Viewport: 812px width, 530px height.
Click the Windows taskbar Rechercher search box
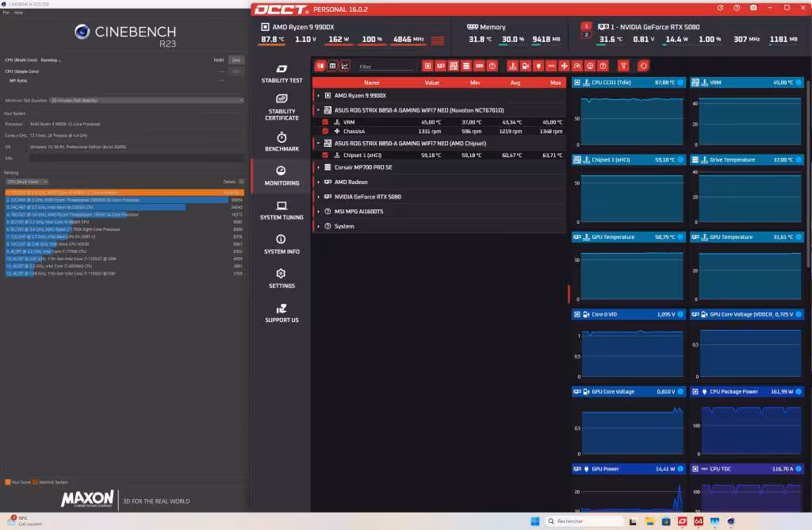[x=585, y=521]
